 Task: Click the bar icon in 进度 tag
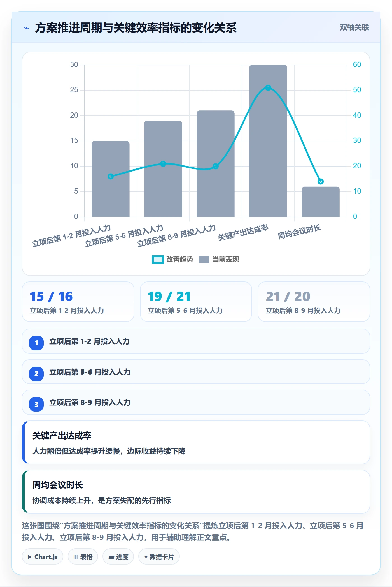[x=111, y=557]
